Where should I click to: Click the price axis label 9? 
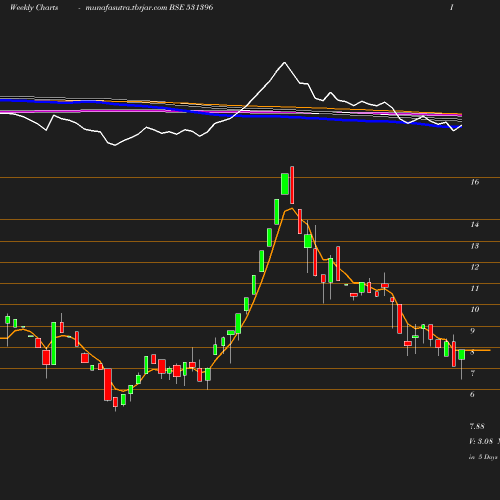coord(472,331)
